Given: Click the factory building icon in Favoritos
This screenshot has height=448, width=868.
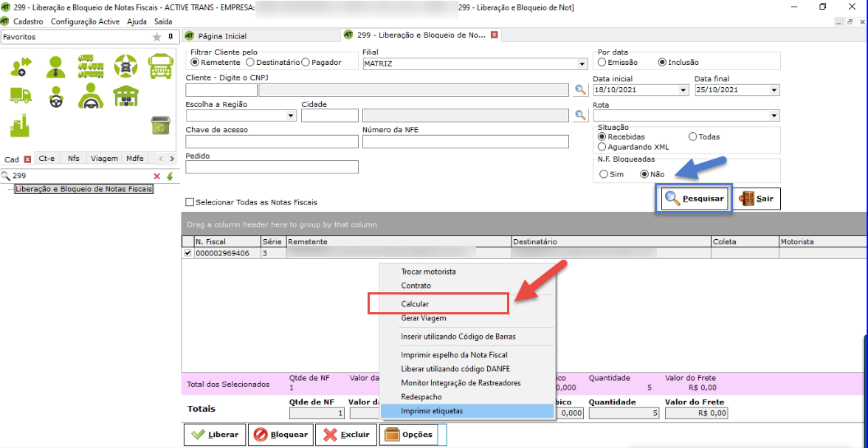Looking at the screenshot, I should pyautogui.click(x=20, y=125).
